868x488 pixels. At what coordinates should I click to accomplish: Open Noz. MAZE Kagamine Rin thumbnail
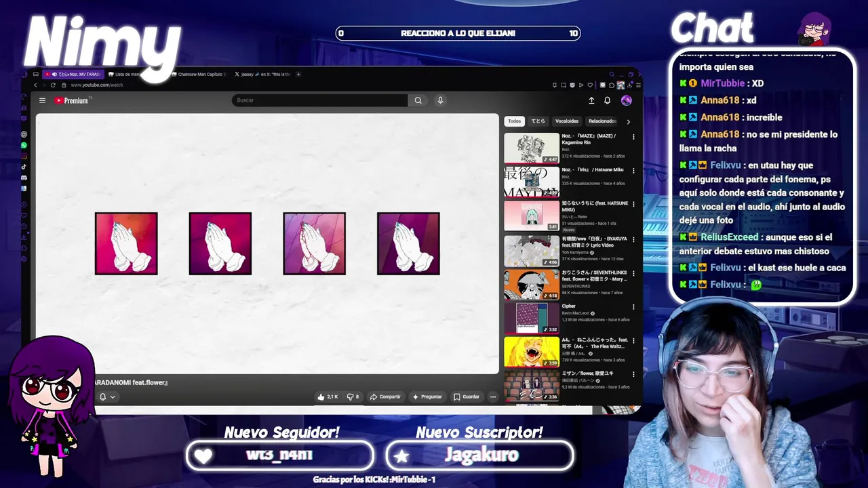click(x=532, y=148)
